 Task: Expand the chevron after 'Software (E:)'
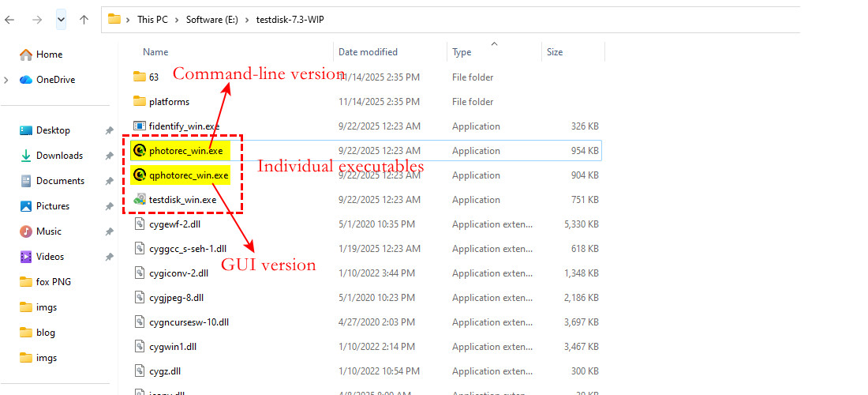(247, 20)
